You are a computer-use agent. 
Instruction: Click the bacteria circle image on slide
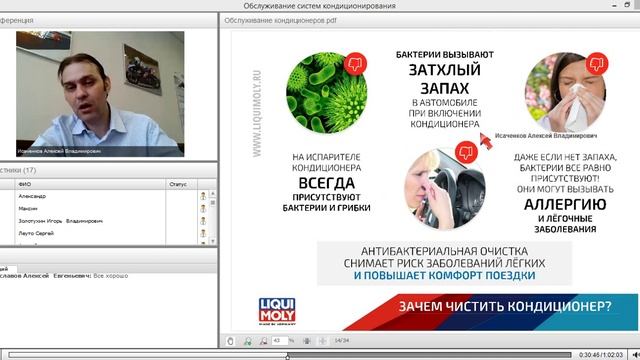(x=327, y=93)
